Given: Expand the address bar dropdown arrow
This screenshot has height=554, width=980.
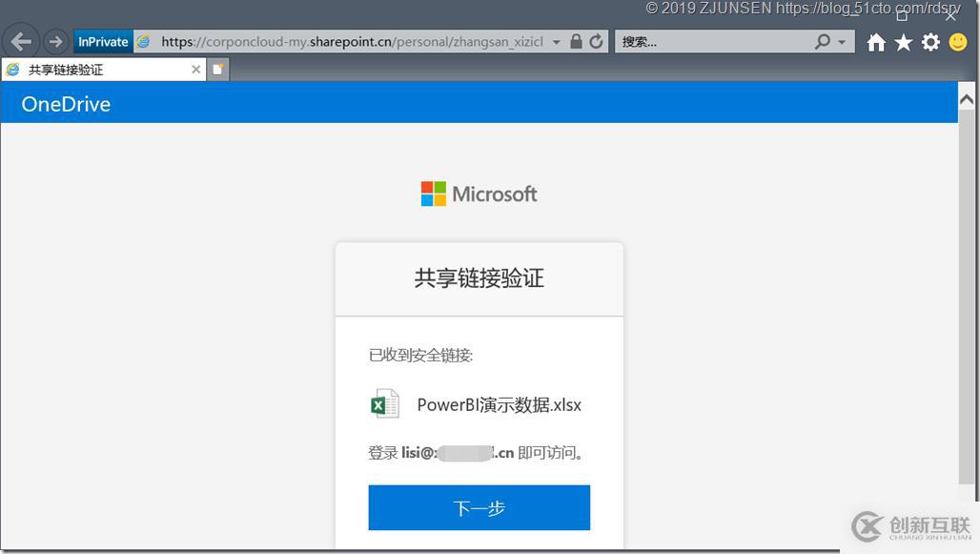Looking at the screenshot, I should click(556, 43).
